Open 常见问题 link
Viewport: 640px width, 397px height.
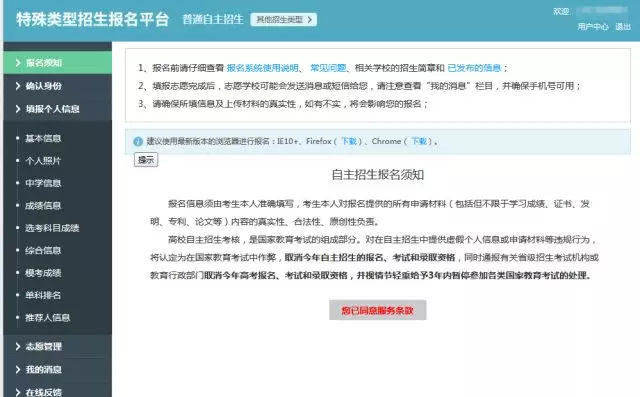pos(328,68)
